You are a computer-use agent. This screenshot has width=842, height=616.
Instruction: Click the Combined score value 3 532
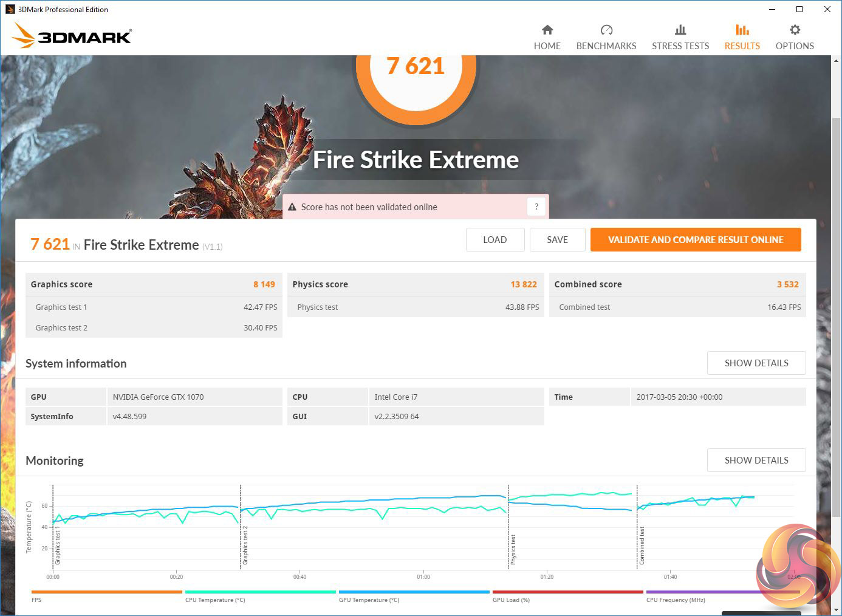coord(788,284)
